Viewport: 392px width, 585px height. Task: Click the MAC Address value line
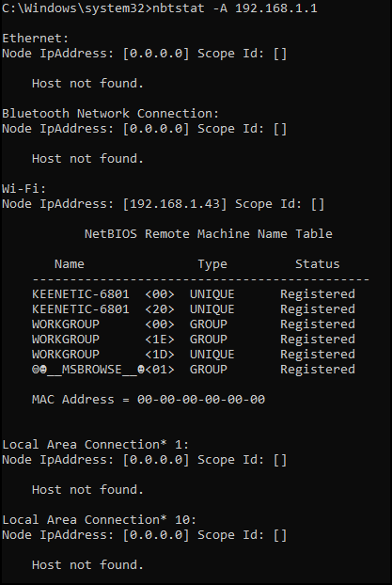pos(149,400)
